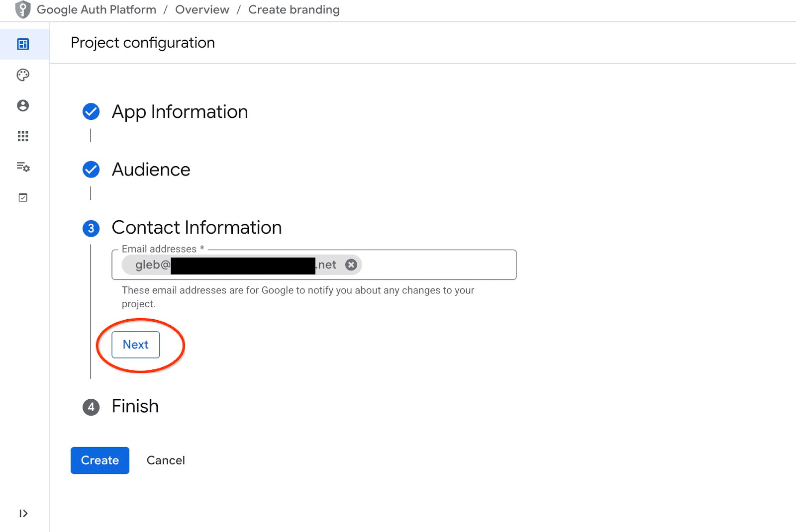Expand the collapsed sidebar navigation
Image resolution: width=796 pixels, height=532 pixels.
click(x=23, y=514)
